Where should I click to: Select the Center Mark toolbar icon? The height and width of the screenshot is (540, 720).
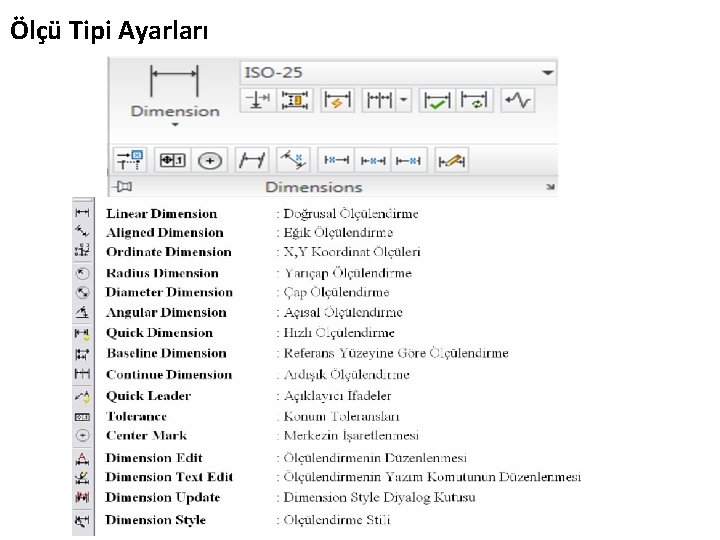[82, 435]
